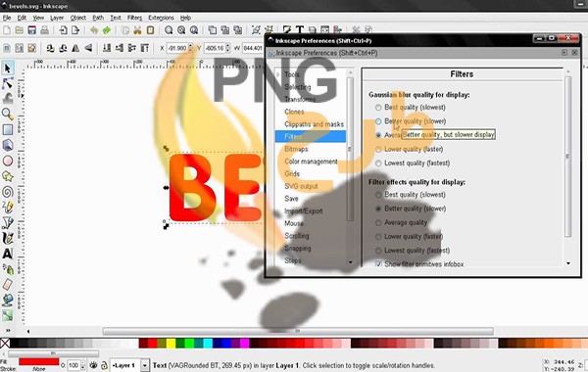Select Bitmaps in preferences list
The image size is (588, 372).
pos(296,149)
